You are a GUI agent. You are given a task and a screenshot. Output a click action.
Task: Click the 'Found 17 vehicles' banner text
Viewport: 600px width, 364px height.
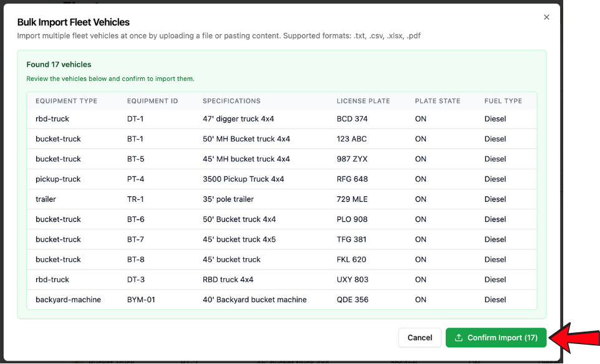[59, 64]
